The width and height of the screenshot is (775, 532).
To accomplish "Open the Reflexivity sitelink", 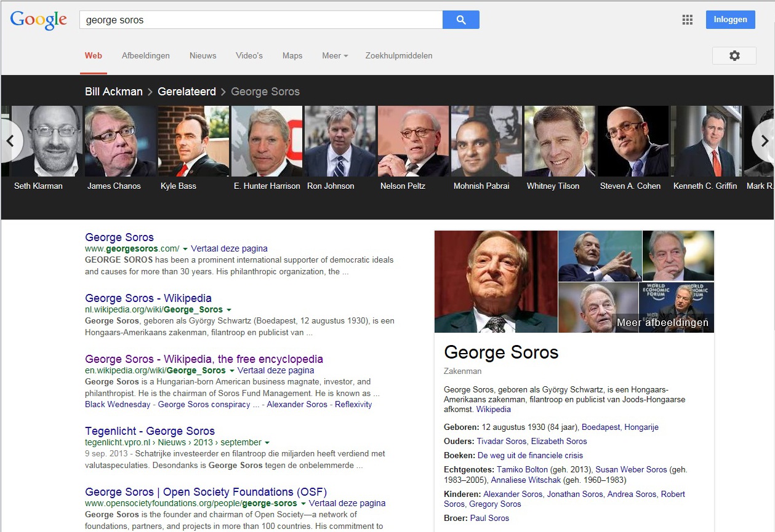I will click(x=353, y=405).
